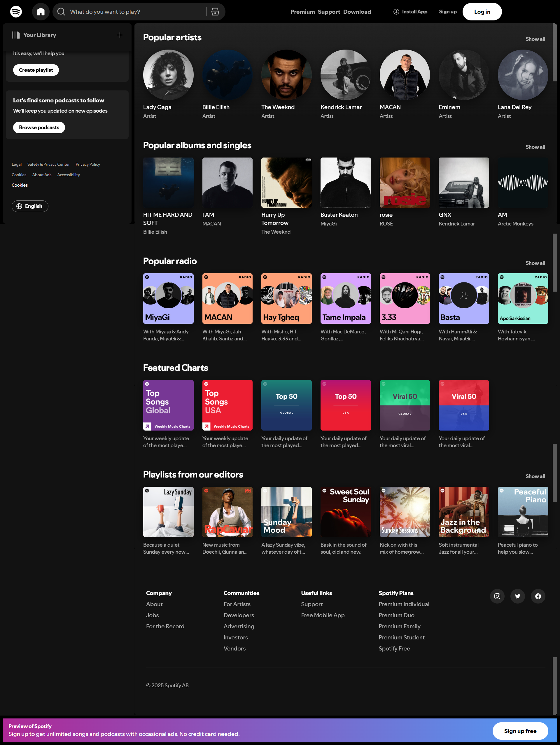Open About Ads link

coord(42,175)
